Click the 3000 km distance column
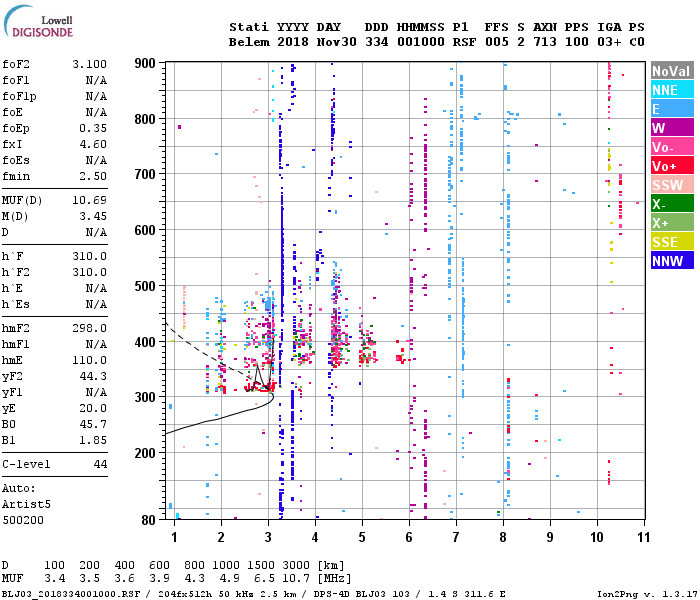 297,566
